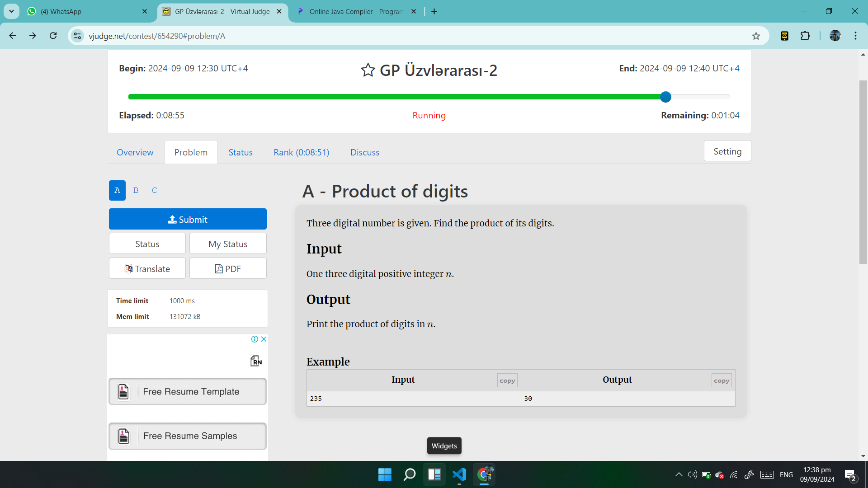This screenshot has height=488, width=868.
Task: Open the tab search dropdown arrow
Action: coord(11,11)
